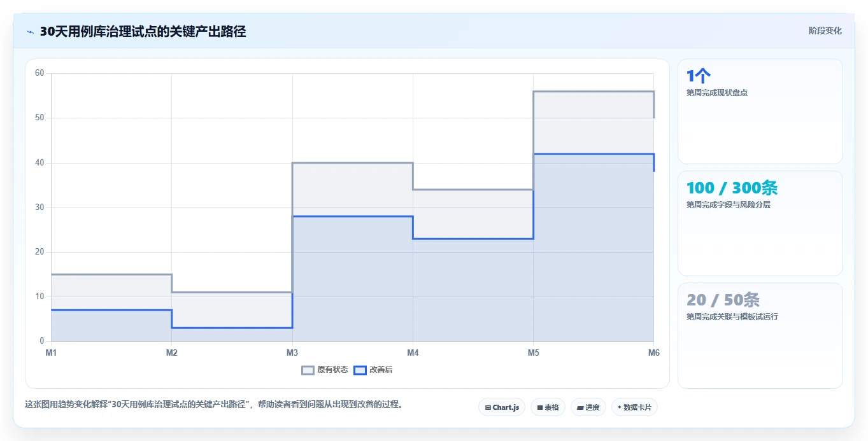
Task: Click the 20 y-axis value
Action: 39,252
